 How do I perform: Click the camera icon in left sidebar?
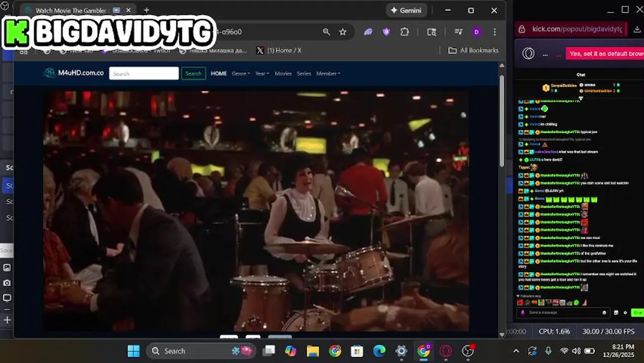7,283
